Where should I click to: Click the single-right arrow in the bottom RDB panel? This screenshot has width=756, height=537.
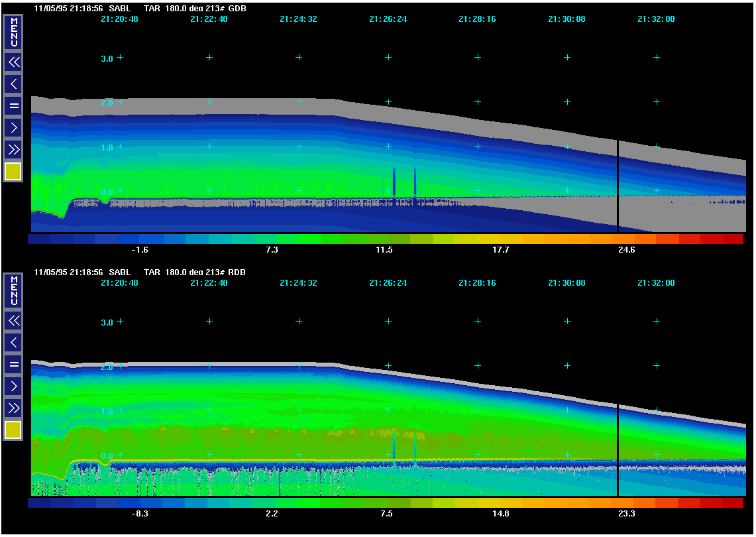[13, 386]
